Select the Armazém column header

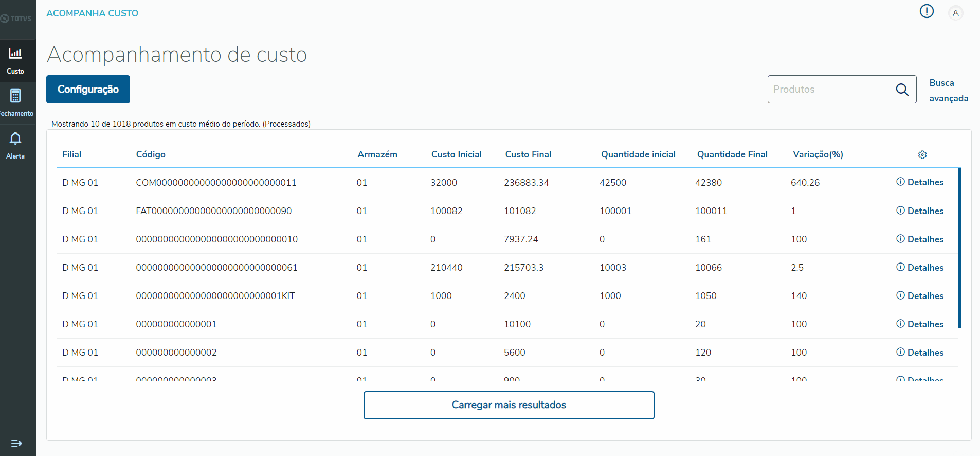point(377,154)
